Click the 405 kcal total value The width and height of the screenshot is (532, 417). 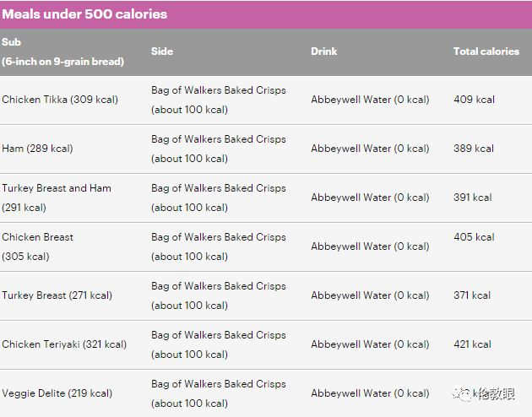tap(474, 237)
